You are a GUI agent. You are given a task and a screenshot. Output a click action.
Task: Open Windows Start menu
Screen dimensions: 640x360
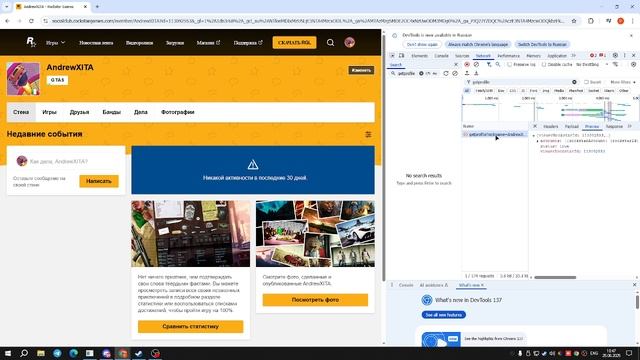point(8,353)
